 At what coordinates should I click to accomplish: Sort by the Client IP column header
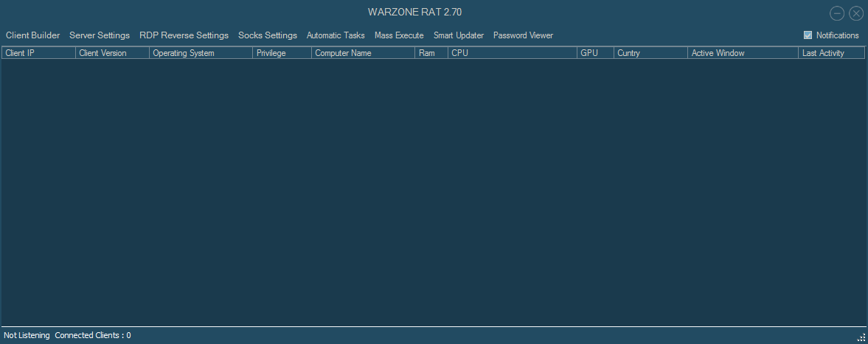38,53
